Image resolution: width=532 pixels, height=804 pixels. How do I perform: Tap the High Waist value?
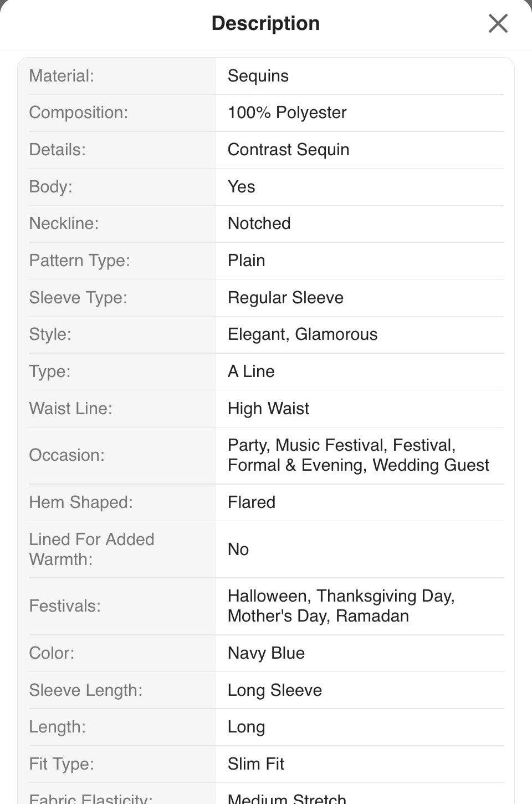click(x=268, y=409)
